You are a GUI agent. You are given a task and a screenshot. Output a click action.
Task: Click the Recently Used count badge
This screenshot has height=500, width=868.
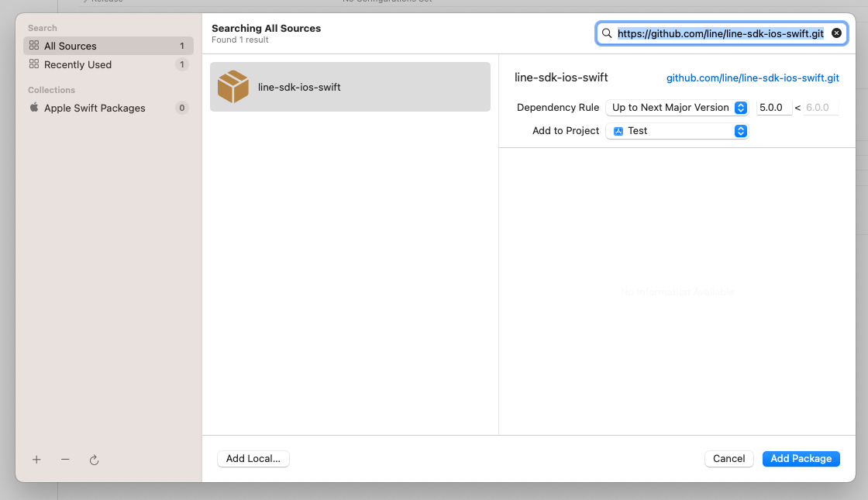181,65
